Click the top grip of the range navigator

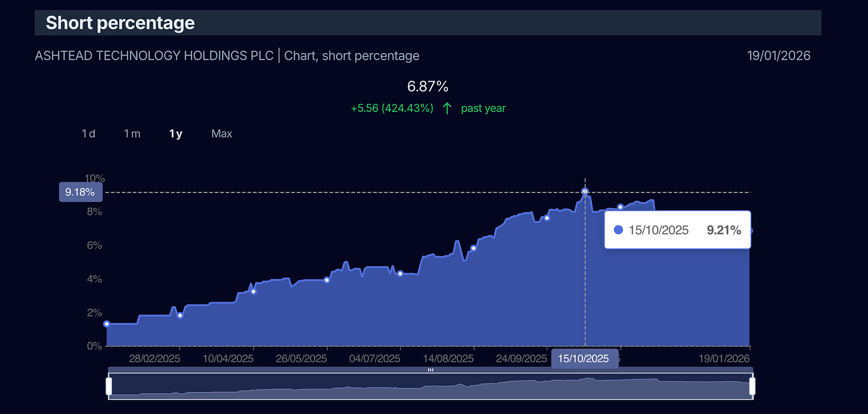point(430,370)
